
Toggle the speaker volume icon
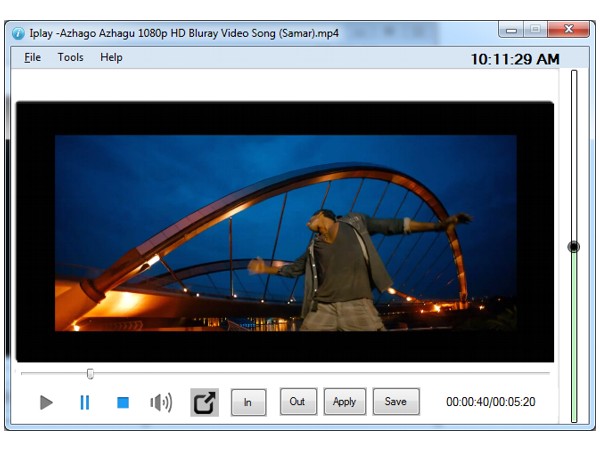pos(161,402)
